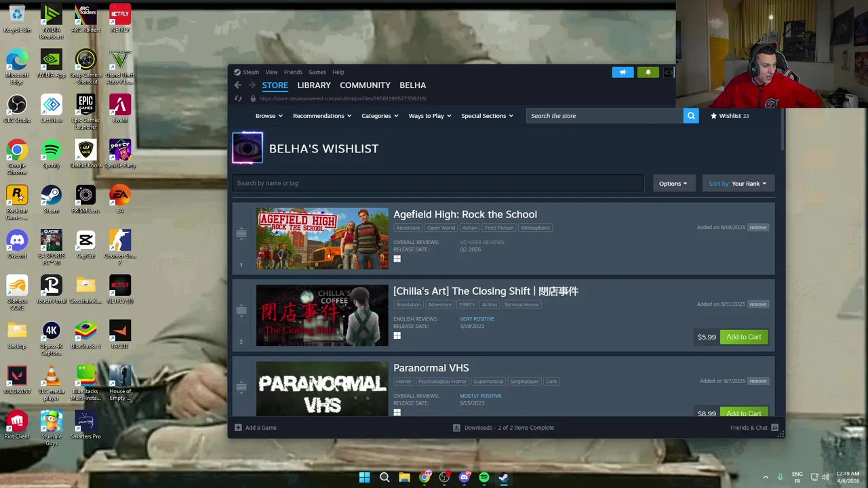Click Belha's wishlist profile avatar

(x=248, y=148)
